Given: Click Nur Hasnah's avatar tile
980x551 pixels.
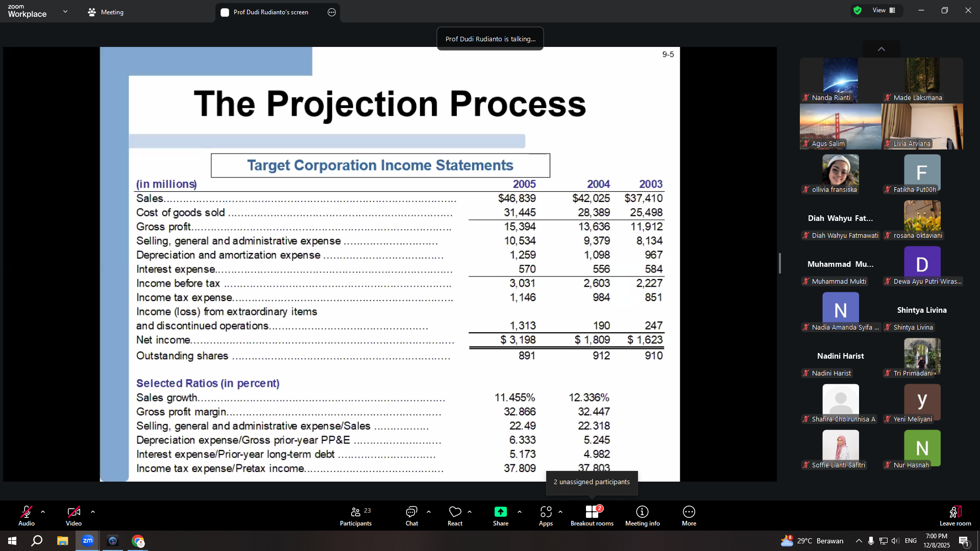Looking at the screenshot, I should pyautogui.click(x=922, y=448).
